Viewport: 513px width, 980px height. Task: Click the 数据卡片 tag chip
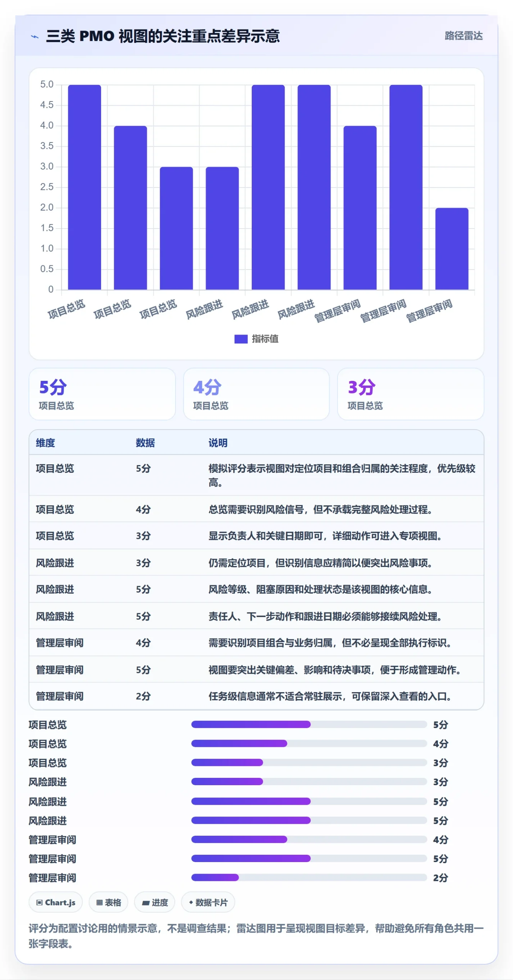208,903
